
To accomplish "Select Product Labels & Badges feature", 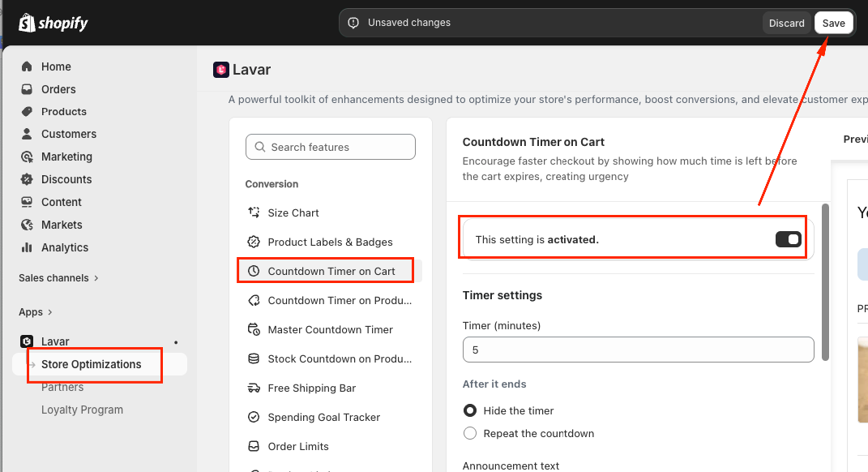I will coord(330,242).
